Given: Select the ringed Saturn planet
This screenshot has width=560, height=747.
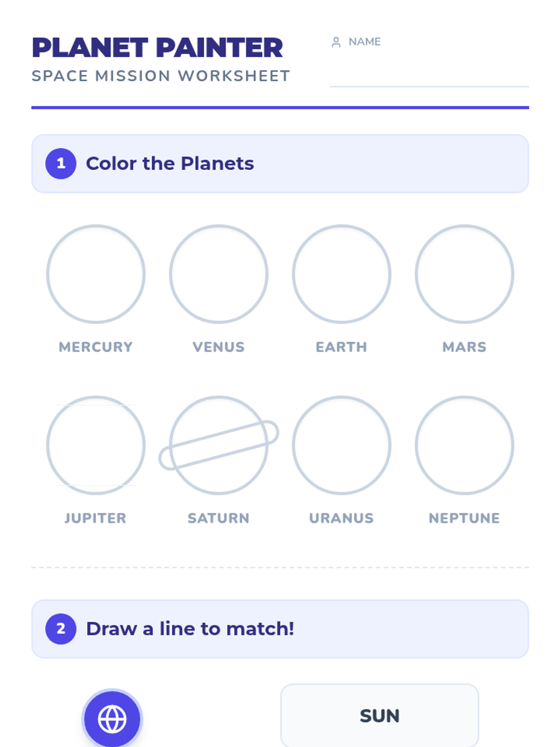Looking at the screenshot, I should click(x=218, y=445).
